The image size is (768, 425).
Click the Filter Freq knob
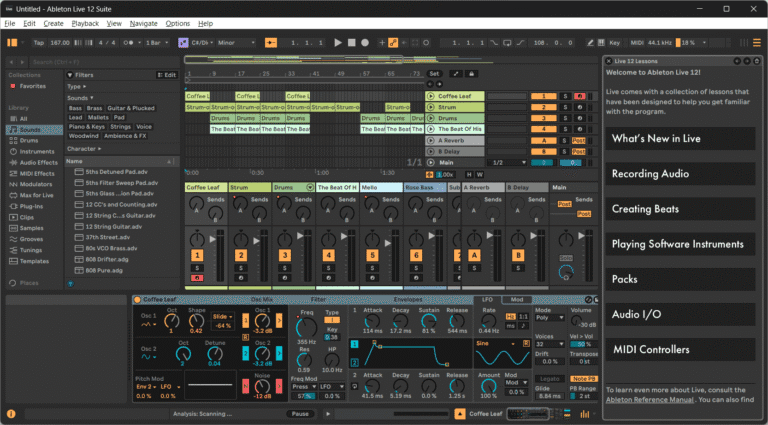[307, 327]
